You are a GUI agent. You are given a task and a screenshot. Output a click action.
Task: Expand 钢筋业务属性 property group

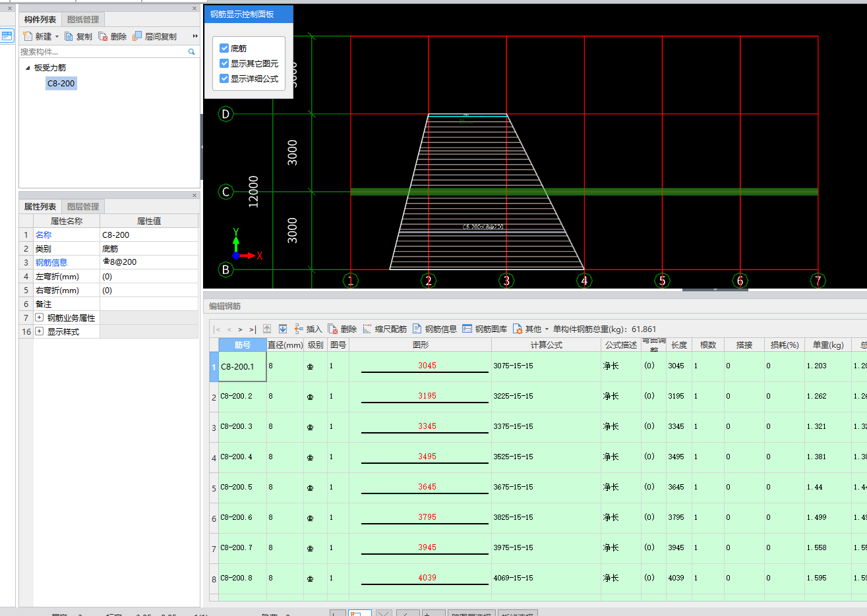pyautogui.click(x=40, y=318)
